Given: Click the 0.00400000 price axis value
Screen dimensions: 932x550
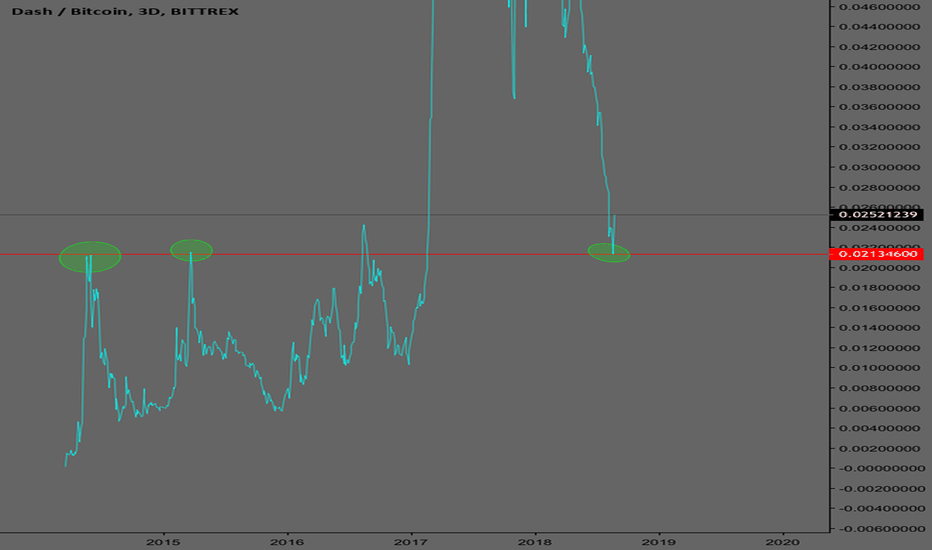Looking at the screenshot, I should 879,429.
